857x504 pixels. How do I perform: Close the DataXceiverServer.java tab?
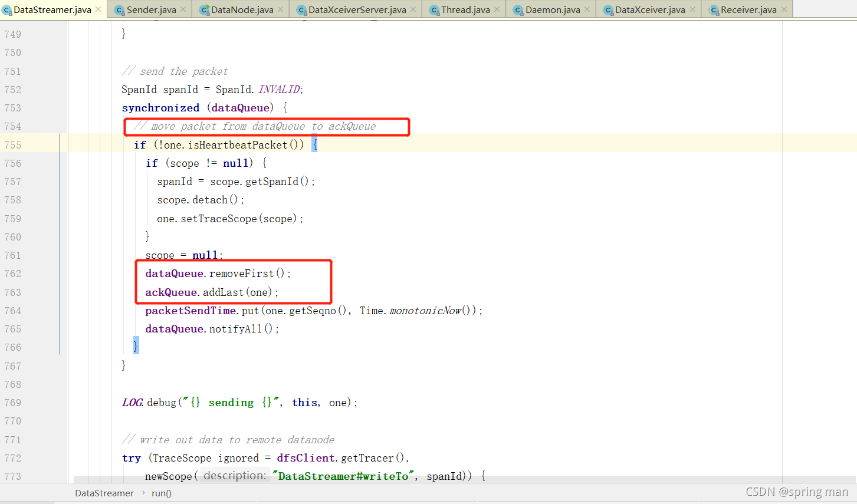click(413, 9)
